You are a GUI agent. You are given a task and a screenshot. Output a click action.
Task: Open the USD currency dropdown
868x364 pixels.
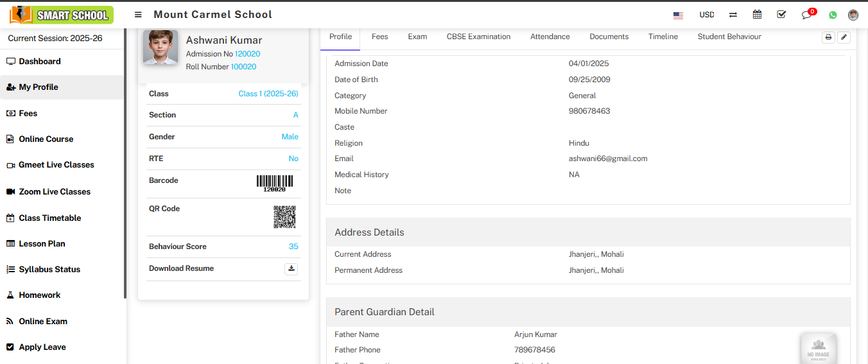[x=707, y=15]
